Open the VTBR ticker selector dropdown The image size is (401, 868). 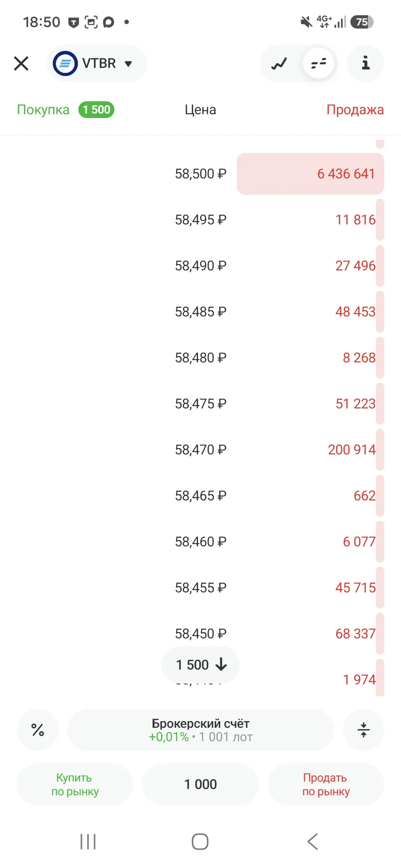pos(97,63)
